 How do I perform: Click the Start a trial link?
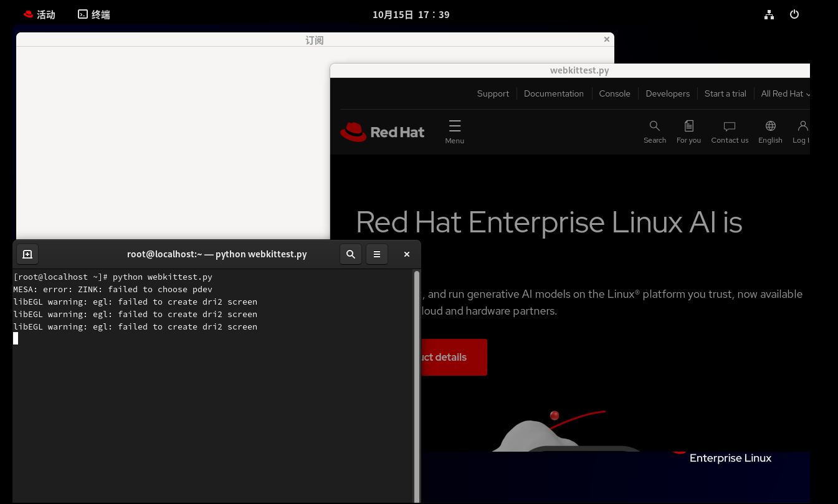(725, 93)
